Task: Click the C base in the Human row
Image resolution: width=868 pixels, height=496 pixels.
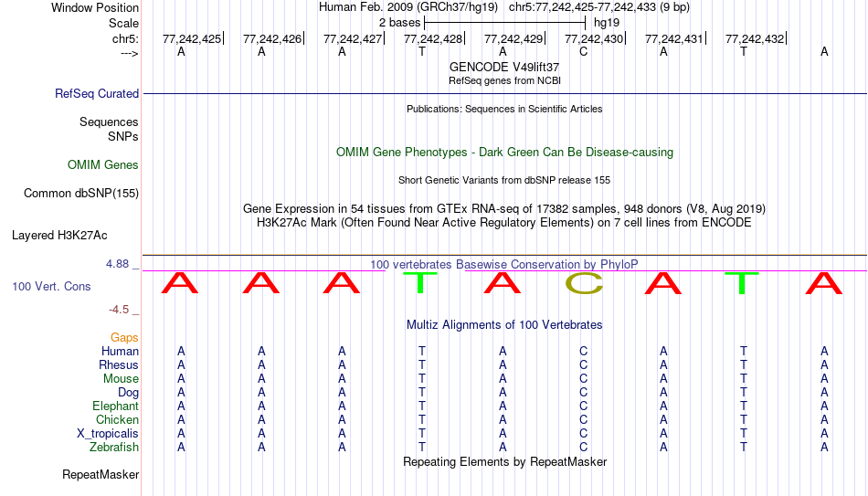Action: pos(583,352)
